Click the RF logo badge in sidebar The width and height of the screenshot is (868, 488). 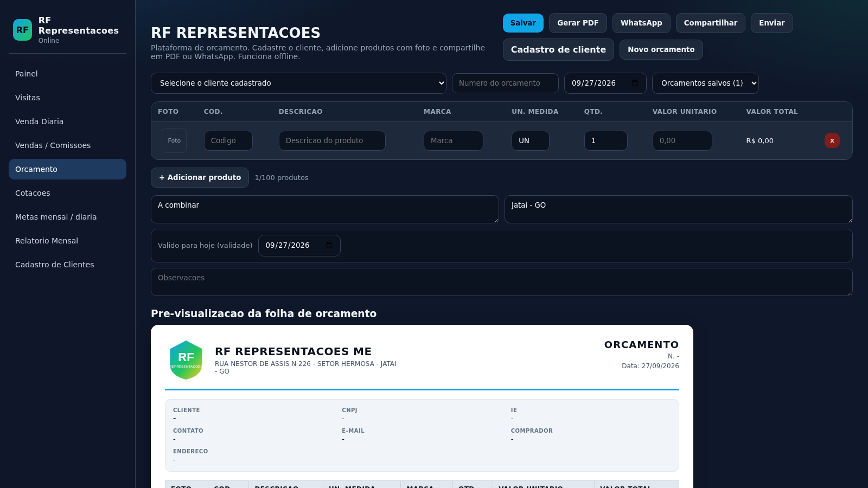click(x=22, y=30)
